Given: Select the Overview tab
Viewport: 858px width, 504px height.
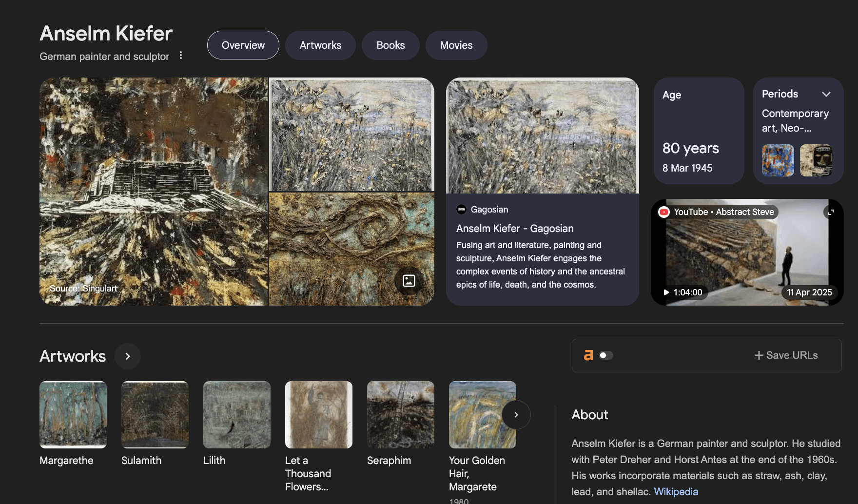Looking at the screenshot, I should 243,45.
